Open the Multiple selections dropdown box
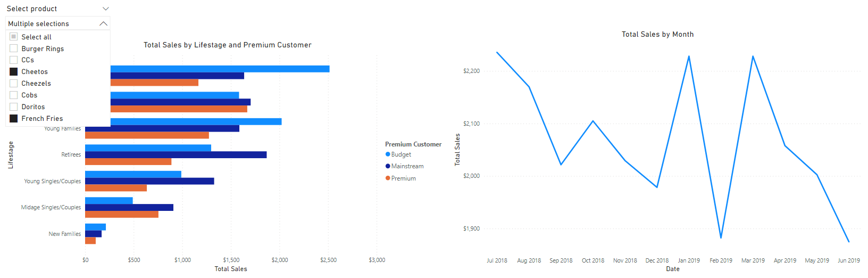This screenshot has width=868, height=278. (53, 23)
